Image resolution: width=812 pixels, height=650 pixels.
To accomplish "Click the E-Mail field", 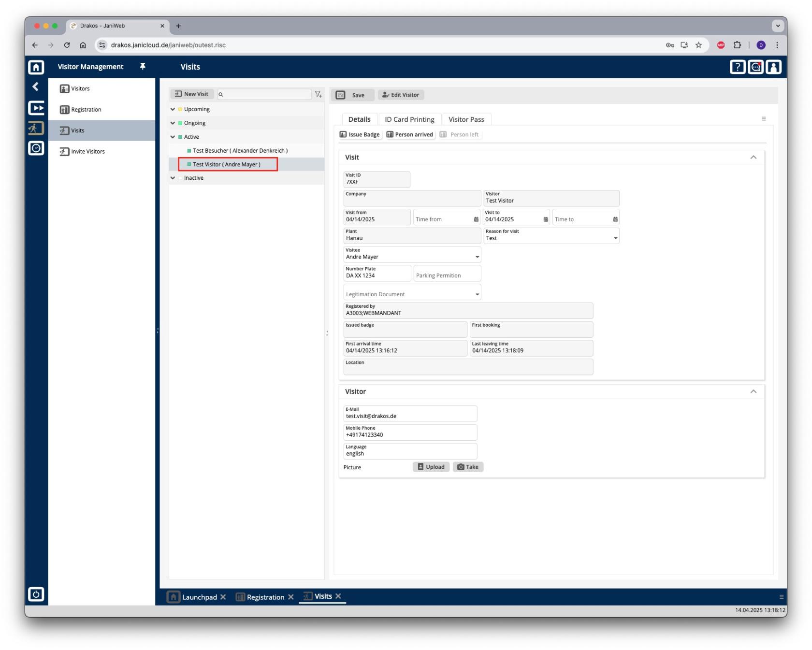I will [x=410, y=414].
